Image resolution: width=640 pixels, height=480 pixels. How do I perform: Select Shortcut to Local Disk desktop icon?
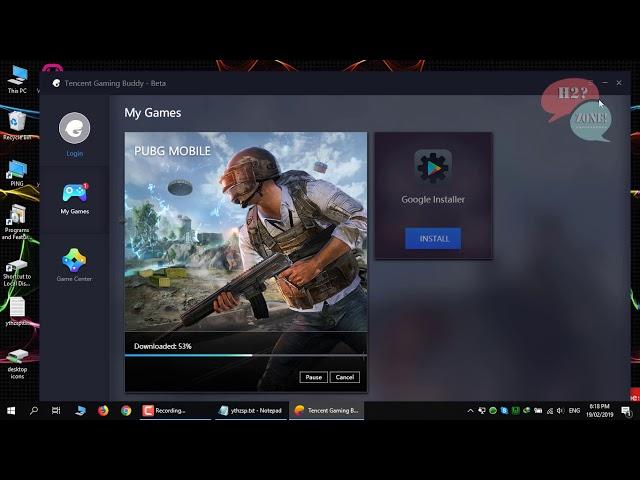[17, 273]
